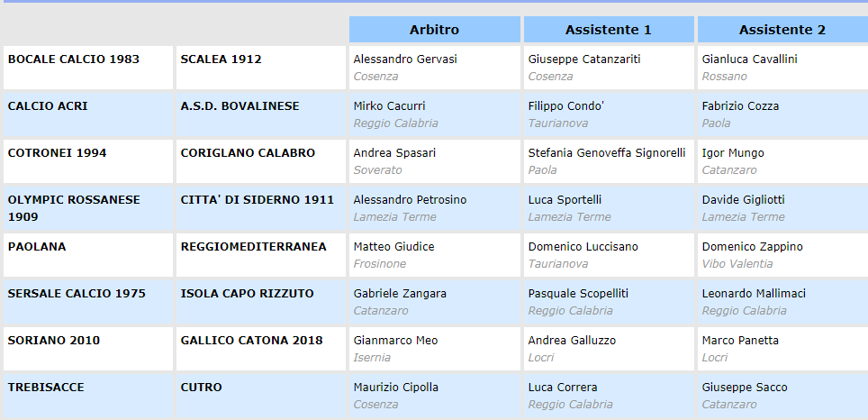The width and height of the screenshot is (868, 420).
Task: Click the Arbitro column header
Action: 434,30
